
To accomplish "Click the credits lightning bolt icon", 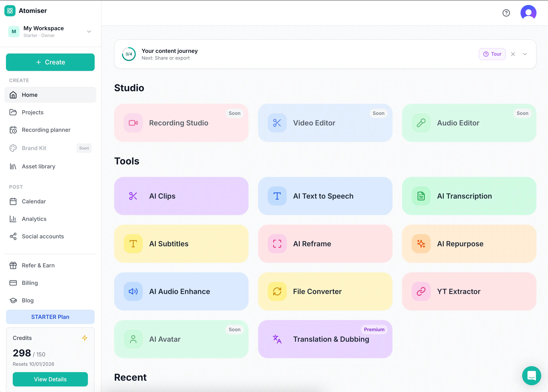I will point(85,338).
